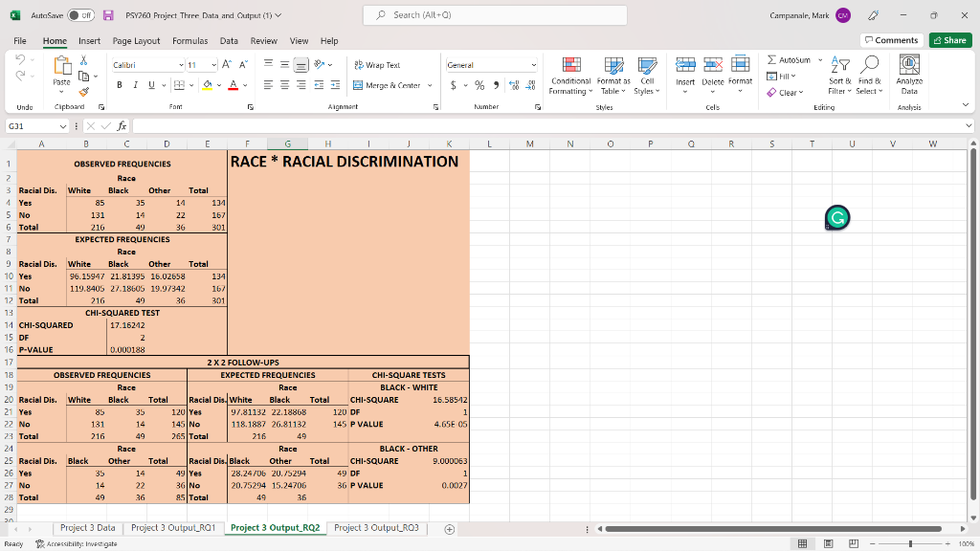The height and width of the screenshot is (551, 980).
Task: Expand the number format dropdown
Action: 533,65
